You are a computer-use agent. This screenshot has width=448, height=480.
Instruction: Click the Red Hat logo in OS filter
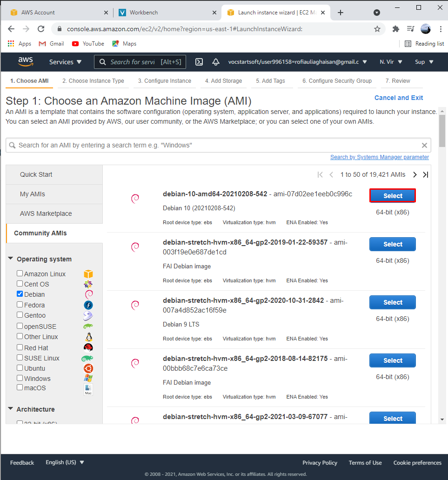coord(88,347)
